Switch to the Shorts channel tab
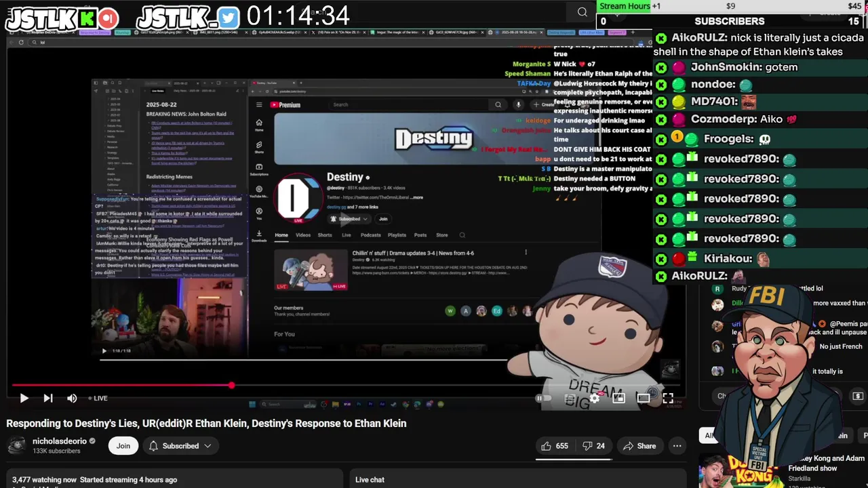The width and height of the screenshot is (868, 488). tap(325, 235)
